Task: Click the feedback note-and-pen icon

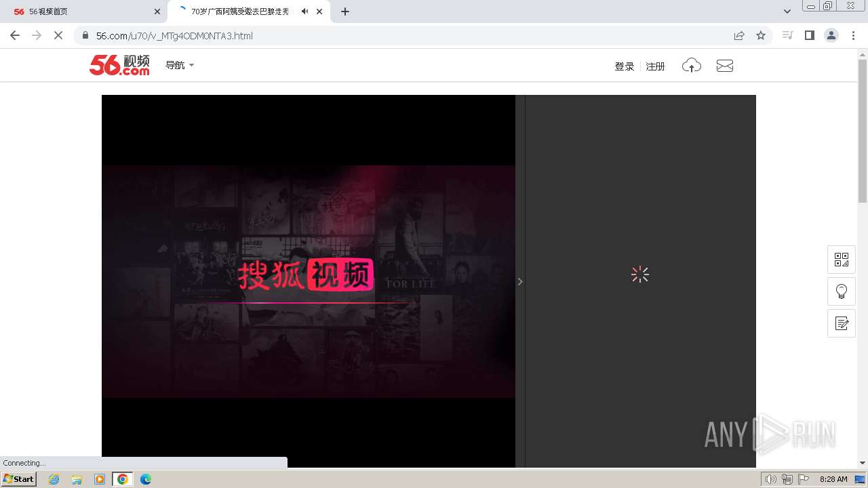Action: coord(842,323)
